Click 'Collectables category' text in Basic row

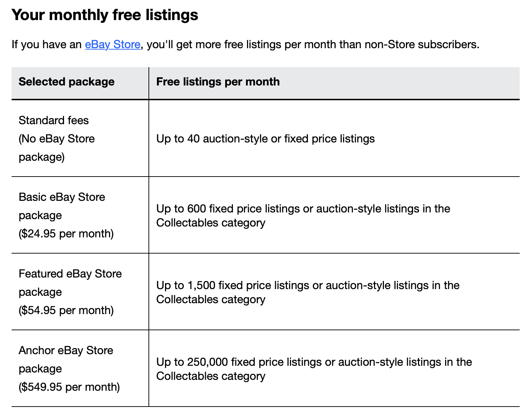[x=211, y=223]
